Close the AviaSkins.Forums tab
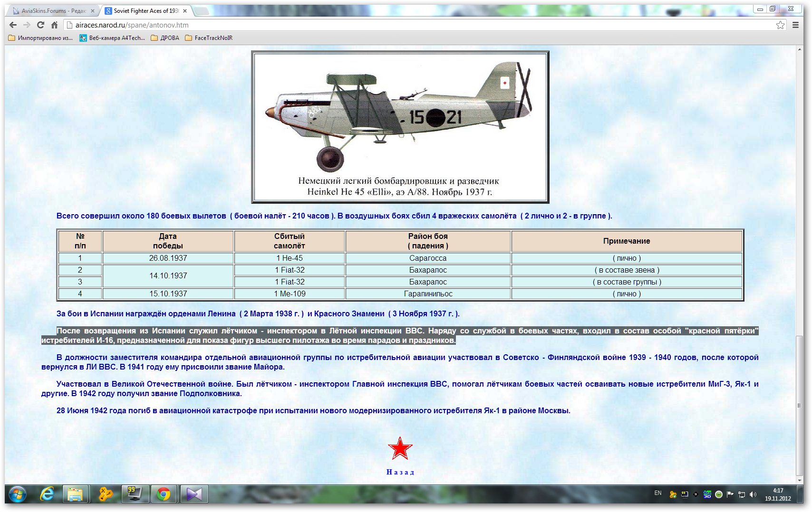This screenshot has width=812, height=512. click(92, 11)
